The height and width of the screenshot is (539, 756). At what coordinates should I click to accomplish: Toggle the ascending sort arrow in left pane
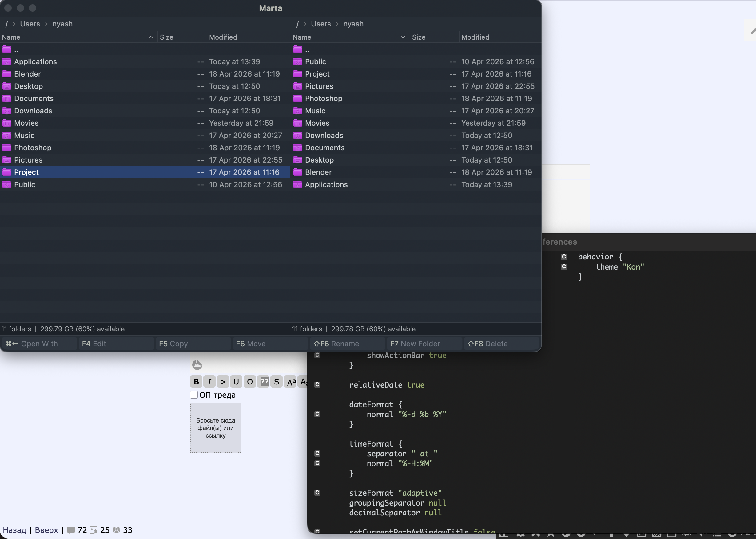tap(151, 37)
